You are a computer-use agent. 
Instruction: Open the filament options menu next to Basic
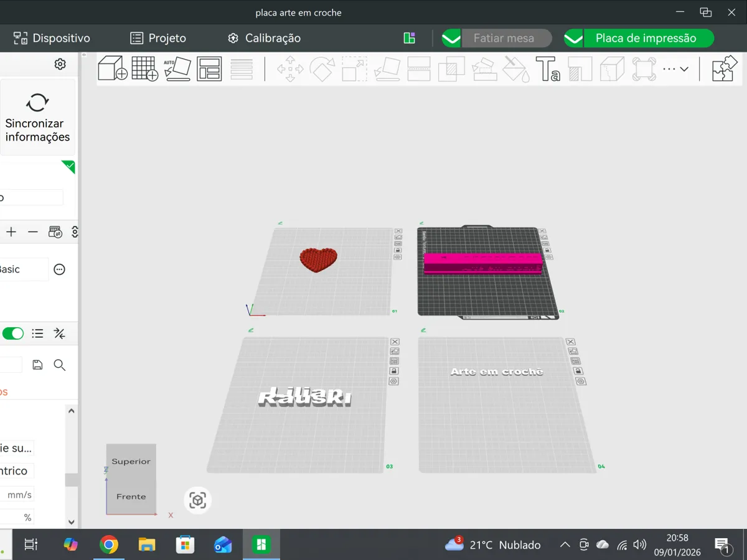pyautogui.click(x=59, y=269)
